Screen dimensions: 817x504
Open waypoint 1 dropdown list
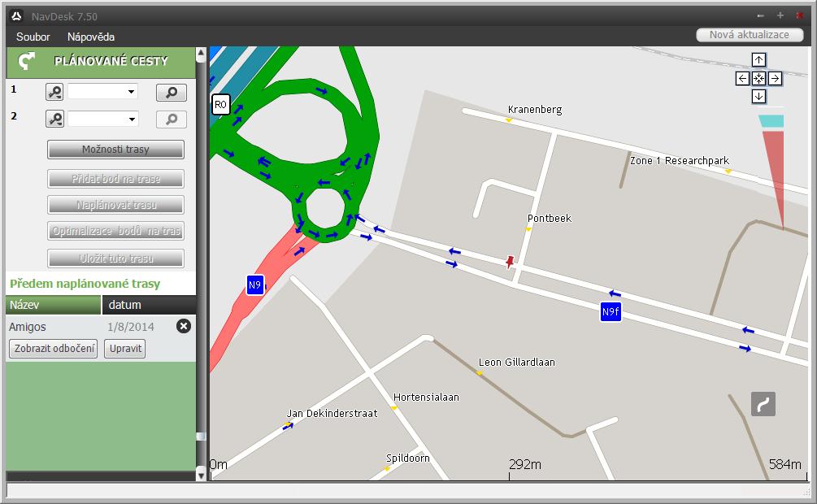(x=132, y=92)
